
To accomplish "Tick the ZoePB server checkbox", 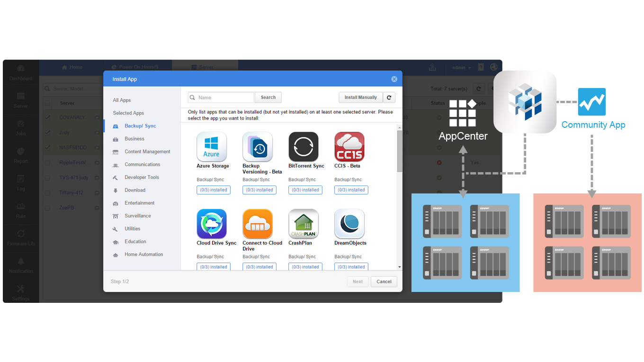I will pos(47,208).
